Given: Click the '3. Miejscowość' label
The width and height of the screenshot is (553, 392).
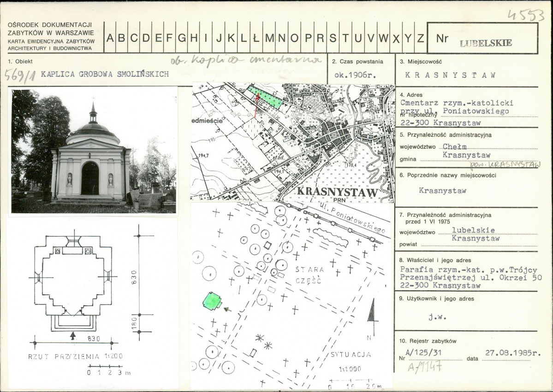Looking at the screenshot, I should point(421,62).
